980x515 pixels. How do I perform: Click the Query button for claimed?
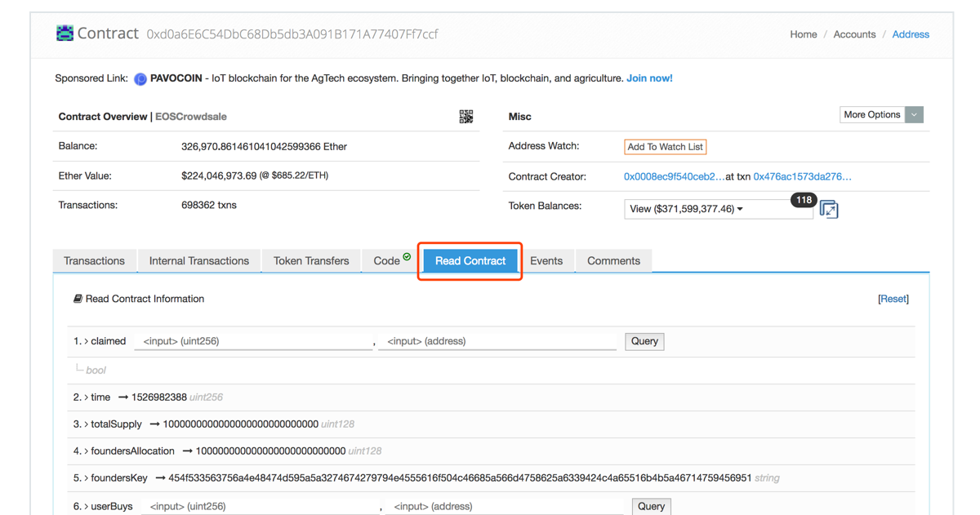click(x=644, y=341)
